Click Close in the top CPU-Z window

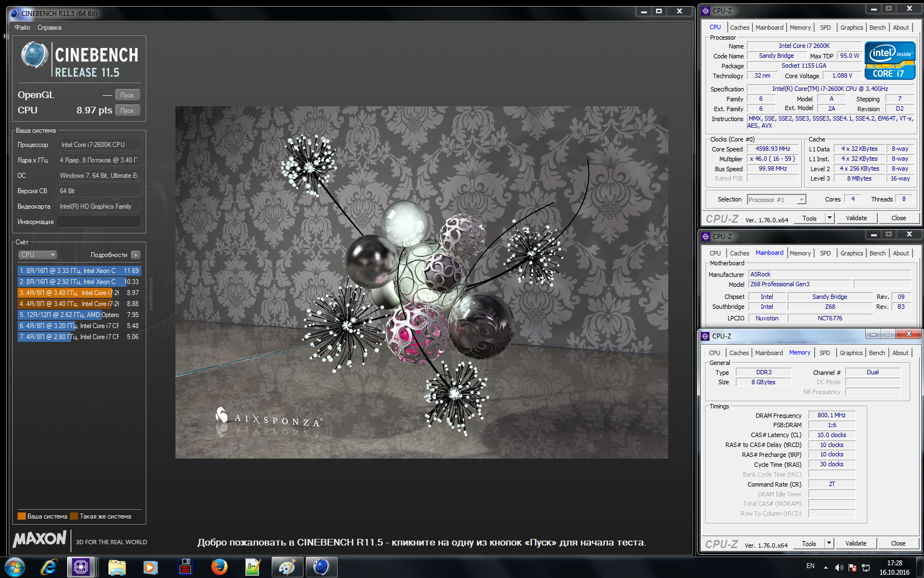(899, 218)
